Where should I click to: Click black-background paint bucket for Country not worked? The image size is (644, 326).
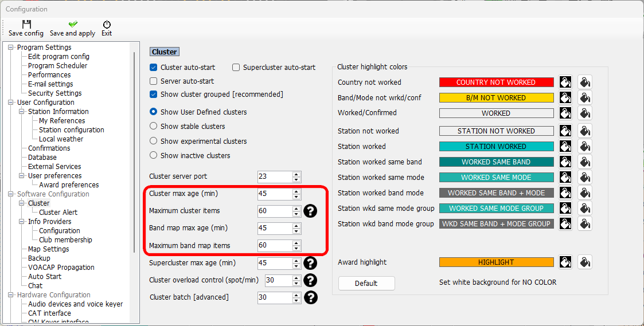[x=565, y=82]
